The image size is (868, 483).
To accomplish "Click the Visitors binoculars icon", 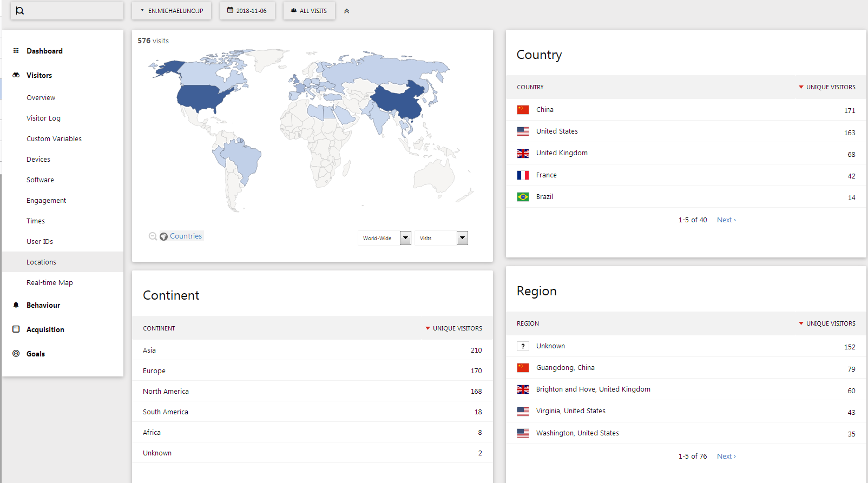I will (x=16, y=75).
